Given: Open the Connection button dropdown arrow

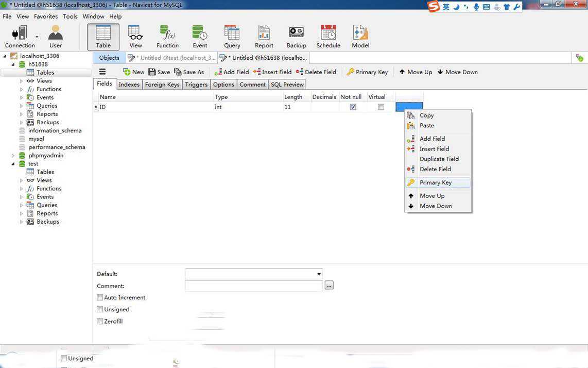Looking at the screenshot, I should coord(37,37).
